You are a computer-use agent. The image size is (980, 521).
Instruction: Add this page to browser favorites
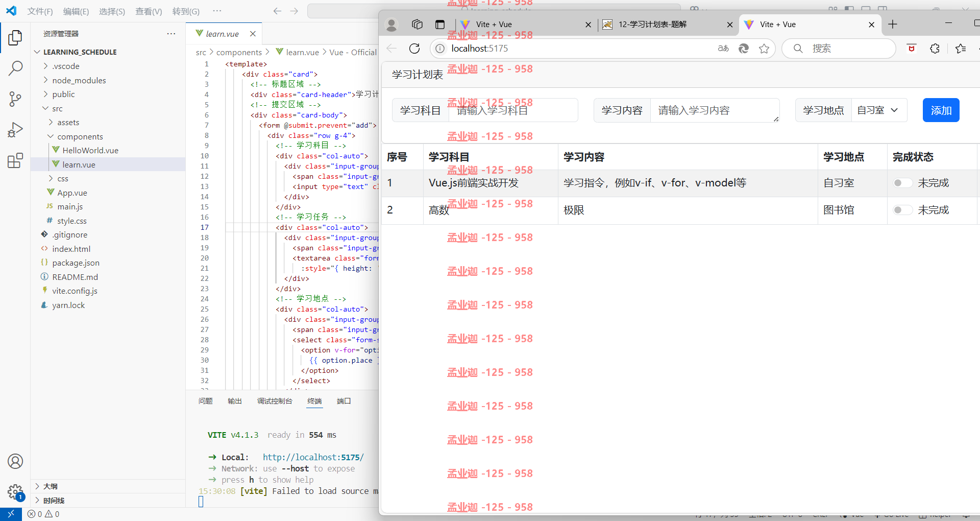pos(764,49)
